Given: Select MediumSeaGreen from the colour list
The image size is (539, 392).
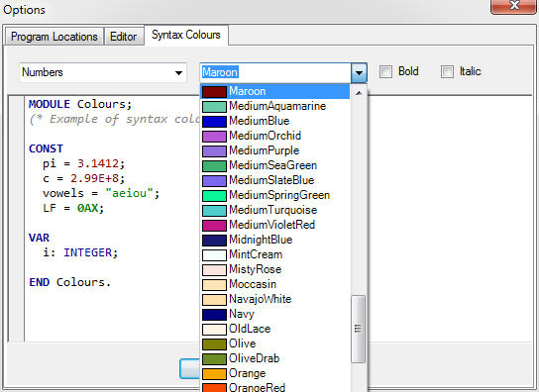Looking at the screenshot, I should pyautogui.click(x=275, y=165).
